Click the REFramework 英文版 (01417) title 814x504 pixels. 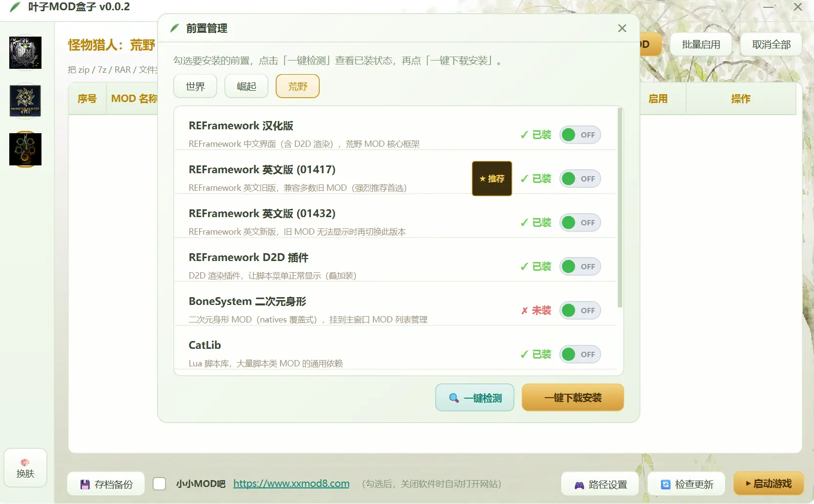click(262, 169)
